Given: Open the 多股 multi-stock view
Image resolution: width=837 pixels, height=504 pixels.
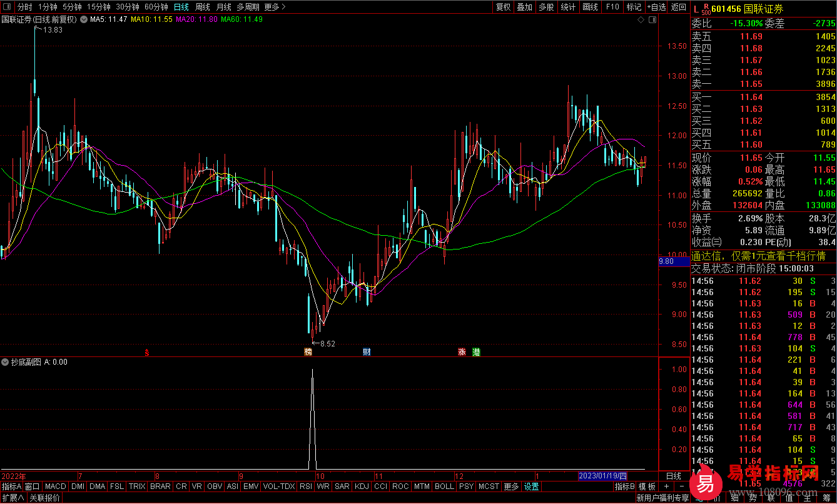Looking at the screenshot, I should (x=546, y=7).
